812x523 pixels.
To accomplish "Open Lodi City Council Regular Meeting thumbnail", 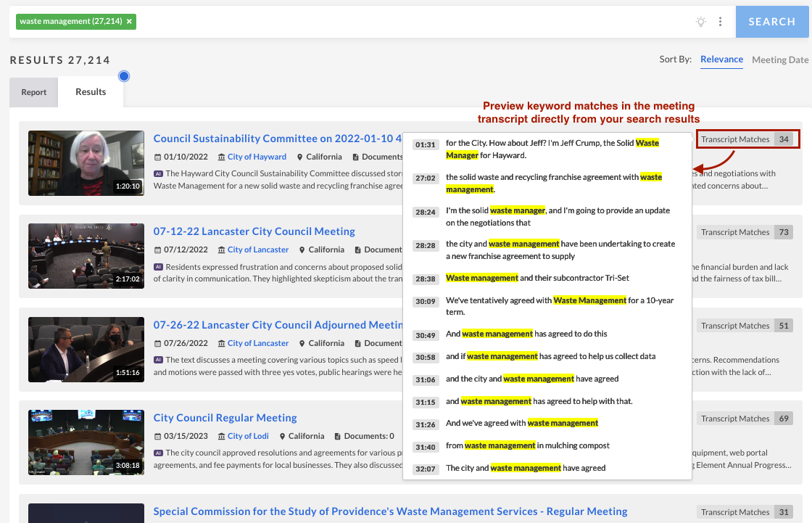I will 86,442.
